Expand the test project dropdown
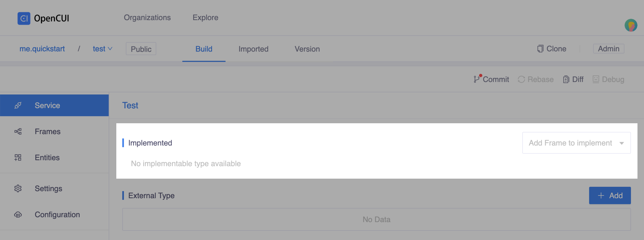 point(102,49)
